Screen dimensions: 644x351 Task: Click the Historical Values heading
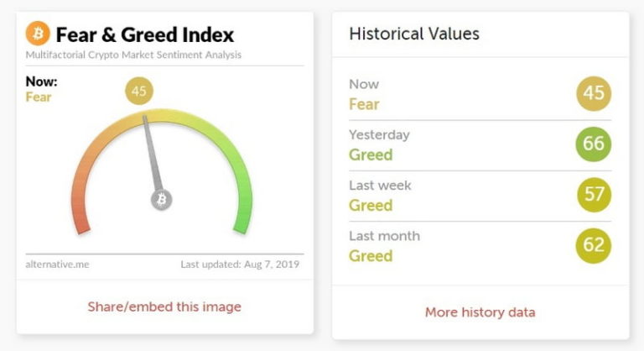(414, 34)
